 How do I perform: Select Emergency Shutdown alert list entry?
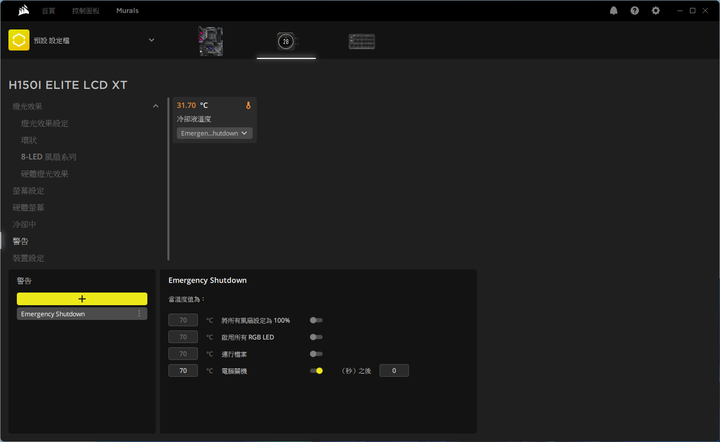82,314
